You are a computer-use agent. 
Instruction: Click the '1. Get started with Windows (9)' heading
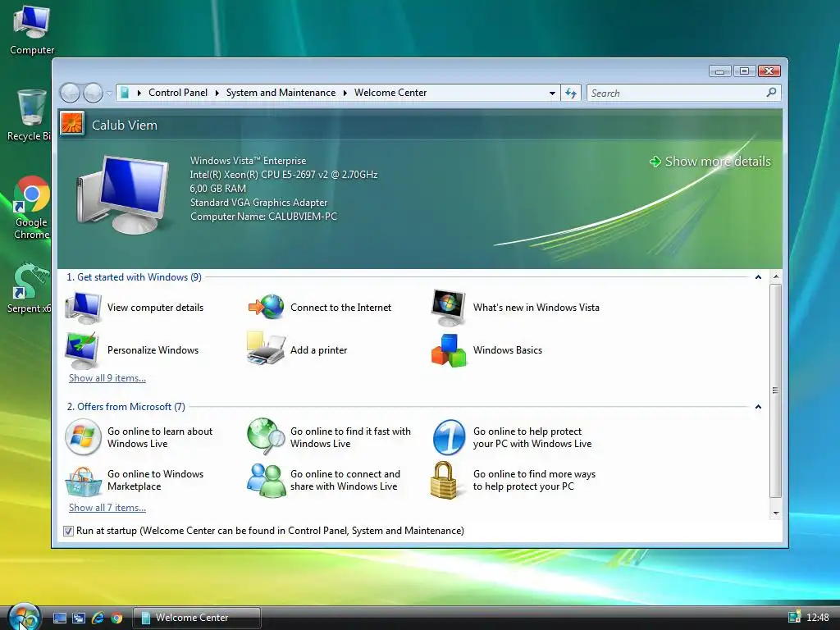pyautogui.click(x=134, y=277)
